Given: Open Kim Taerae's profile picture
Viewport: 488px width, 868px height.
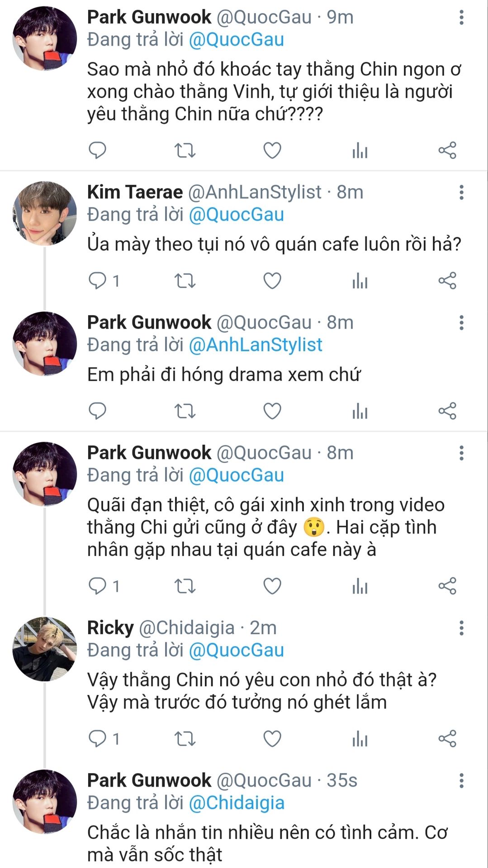Looking at the screenshot, I should 44,213.
